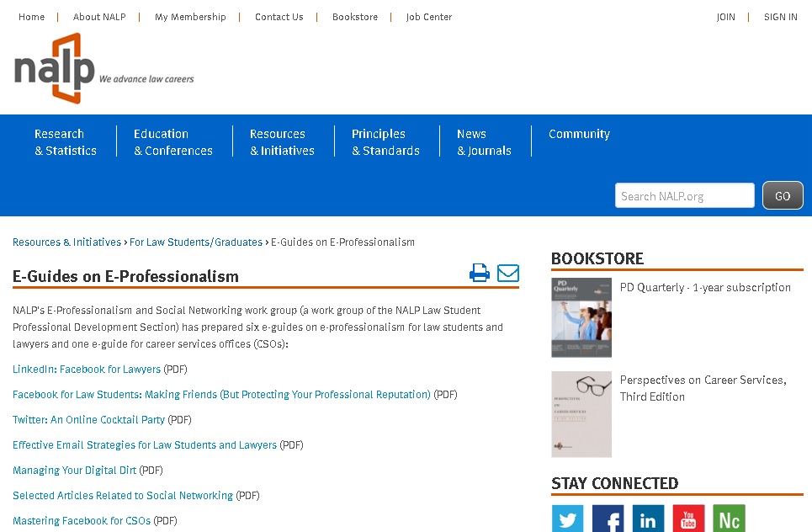
Task: Open the Job Center top navigation link
Action: tap(429, 17)
